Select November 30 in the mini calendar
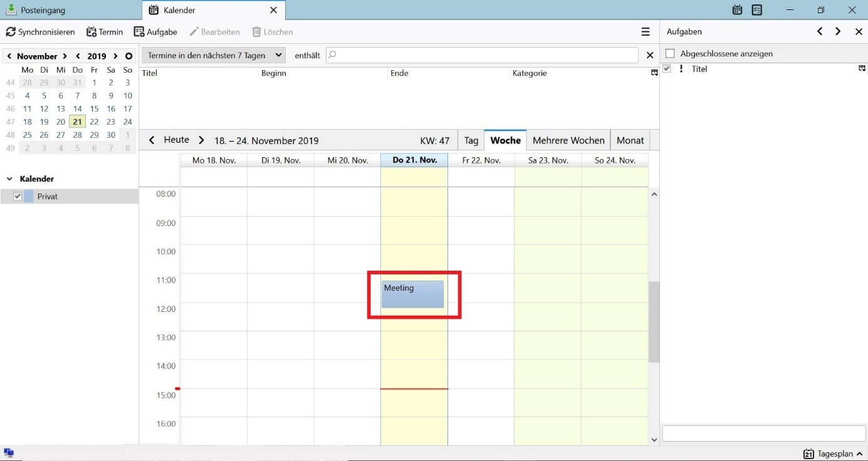 (111, 135)
